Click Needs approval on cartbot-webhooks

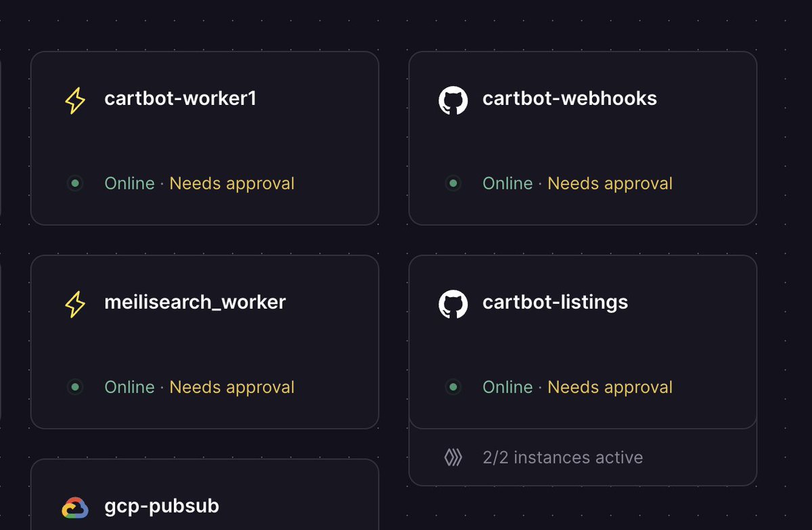pos(610,183)
